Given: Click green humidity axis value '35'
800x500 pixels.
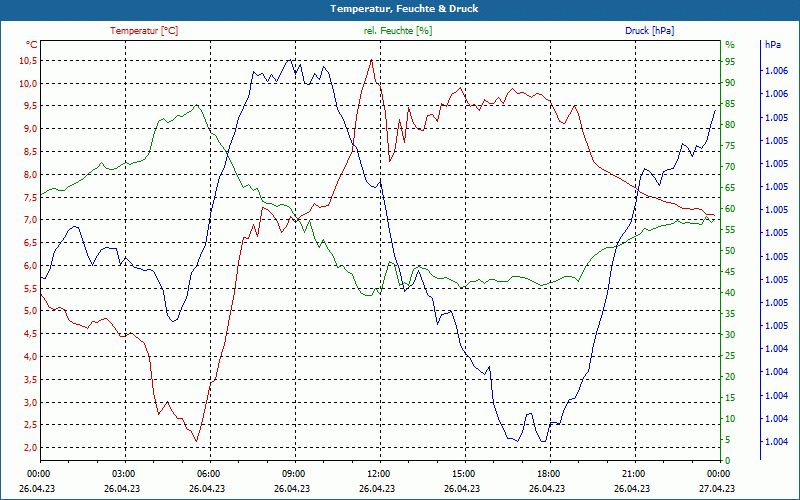Looking at the screenshot, I should 730,314.
